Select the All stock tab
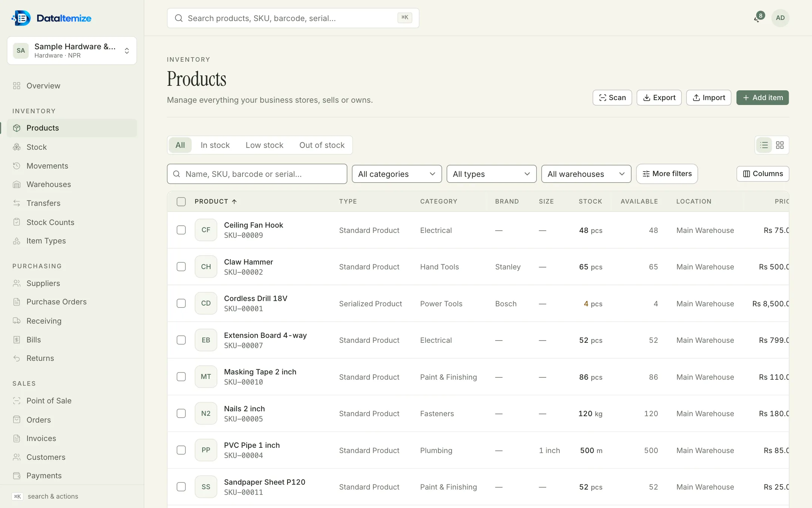Screen dimensions: 812x508 (180, 145)
